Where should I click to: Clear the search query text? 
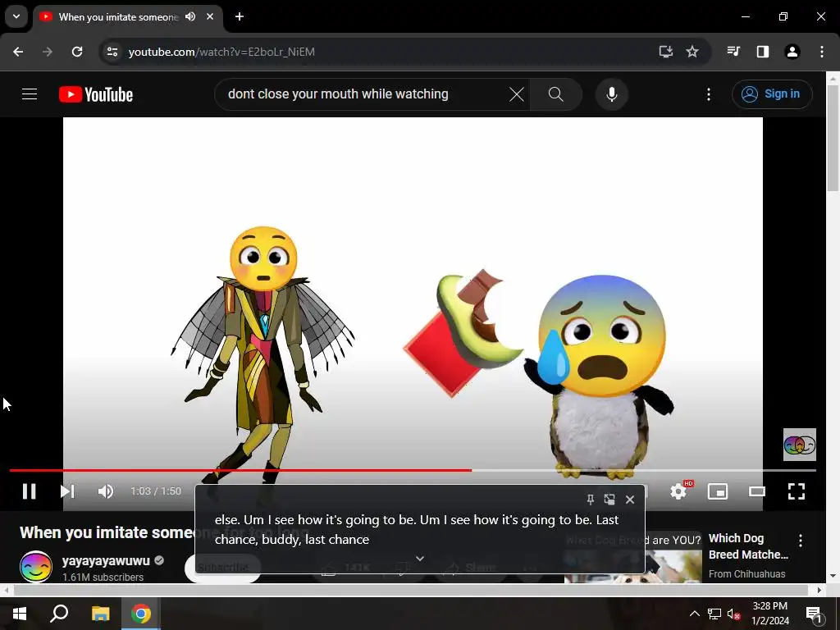pos(517,94)
